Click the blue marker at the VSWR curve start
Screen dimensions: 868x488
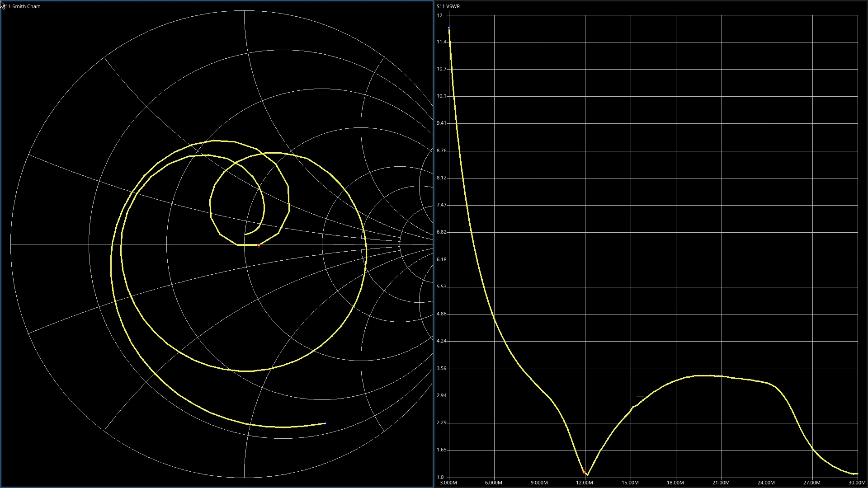click(x=449, y=28)
